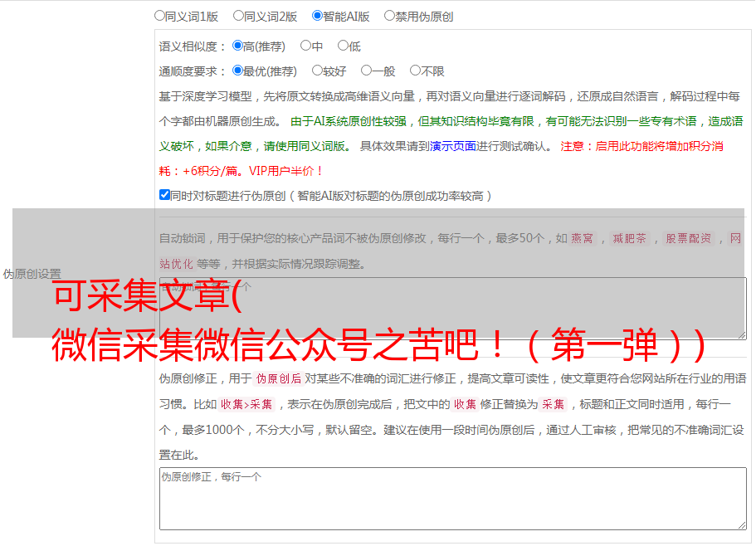Image resolution: width=756 pixels, height=546 pixels.
Task: Set 通顺度要求 to 最优(推荐)
Action: pos(237,71)
